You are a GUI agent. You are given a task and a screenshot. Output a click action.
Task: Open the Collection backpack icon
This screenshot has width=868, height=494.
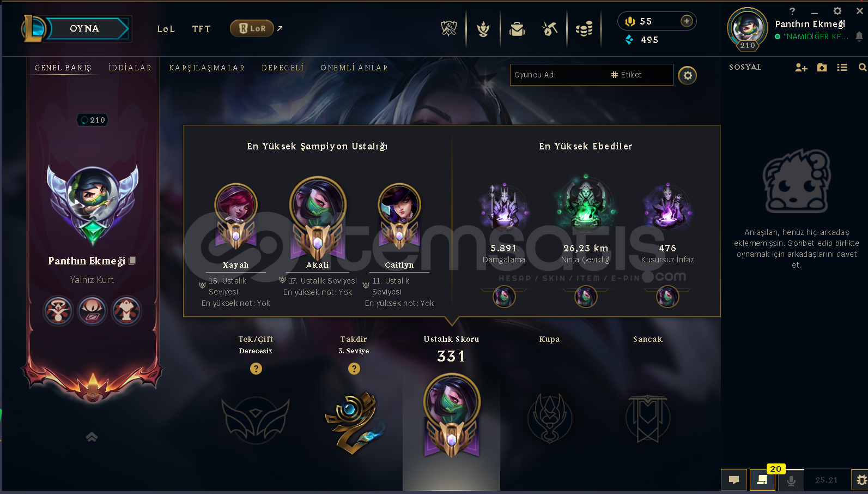pos(517,29)
